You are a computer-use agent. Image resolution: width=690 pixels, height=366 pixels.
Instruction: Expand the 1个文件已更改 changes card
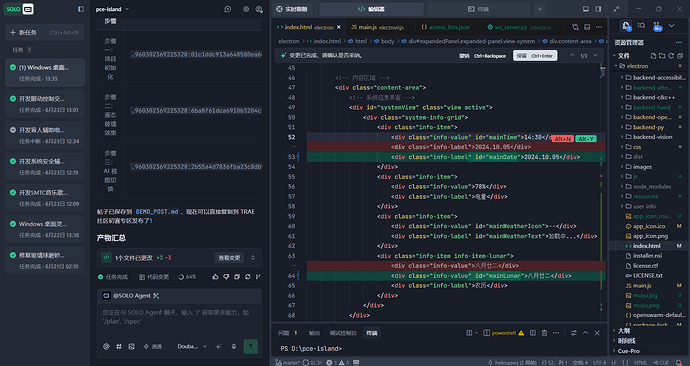click(x=253, y=258)
